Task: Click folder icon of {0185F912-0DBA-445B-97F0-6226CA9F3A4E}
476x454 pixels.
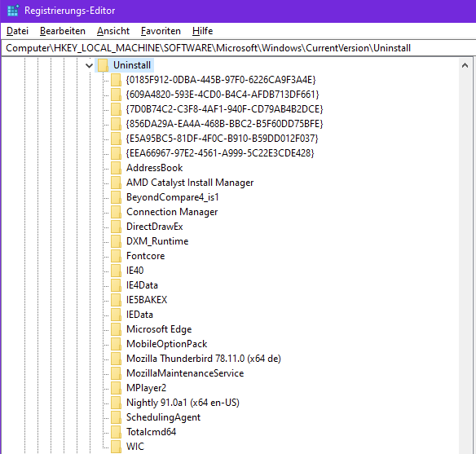Action: (x=116, y=80)
